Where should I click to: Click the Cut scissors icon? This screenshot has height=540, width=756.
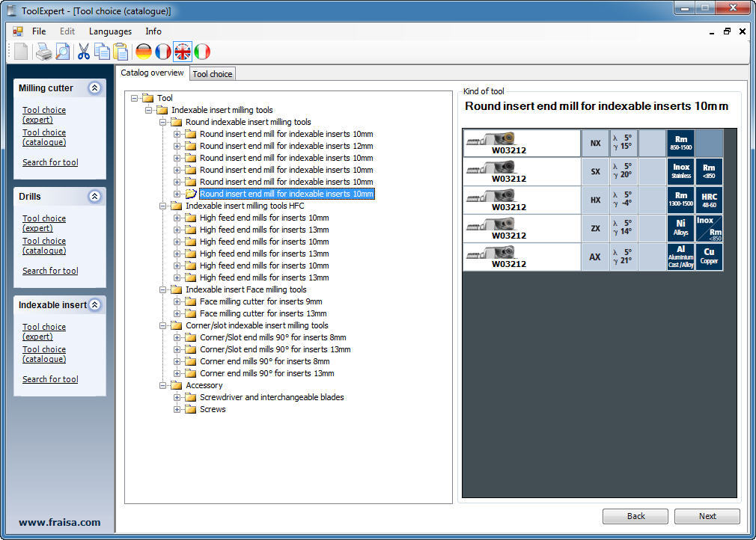(84, 52)
